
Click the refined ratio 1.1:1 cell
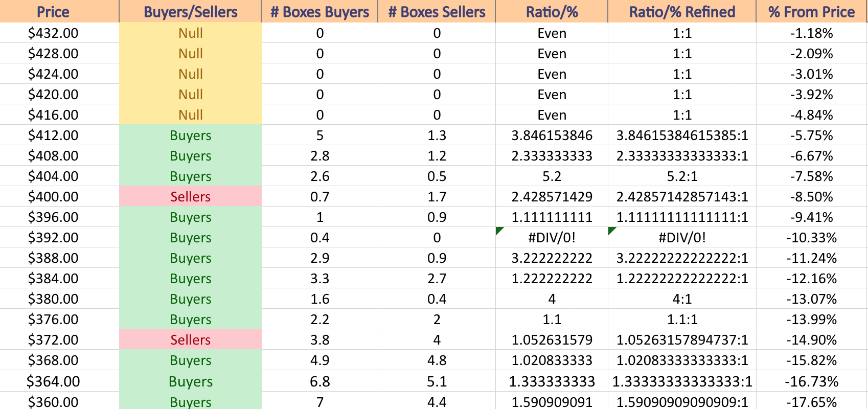pos(682,320)
